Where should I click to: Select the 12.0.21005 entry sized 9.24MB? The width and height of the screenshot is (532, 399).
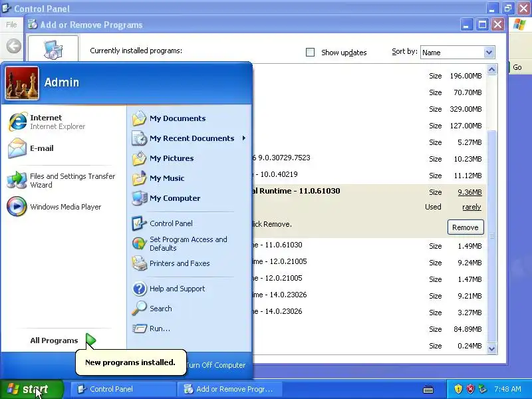pos(369,262)
